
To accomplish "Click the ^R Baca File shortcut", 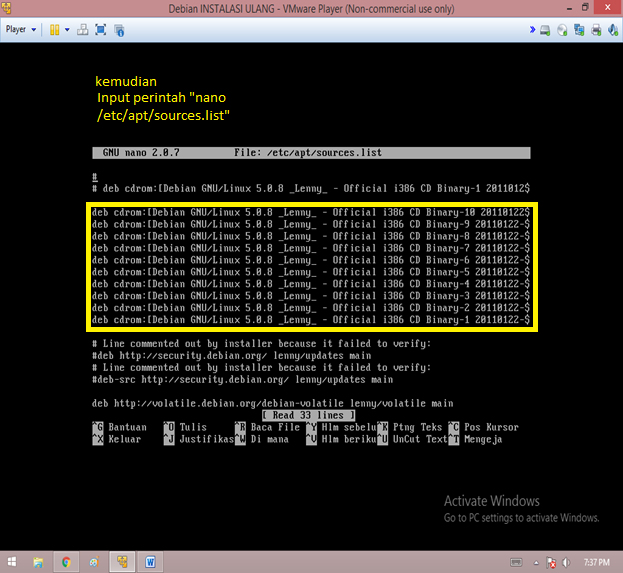I will [267, 427].
